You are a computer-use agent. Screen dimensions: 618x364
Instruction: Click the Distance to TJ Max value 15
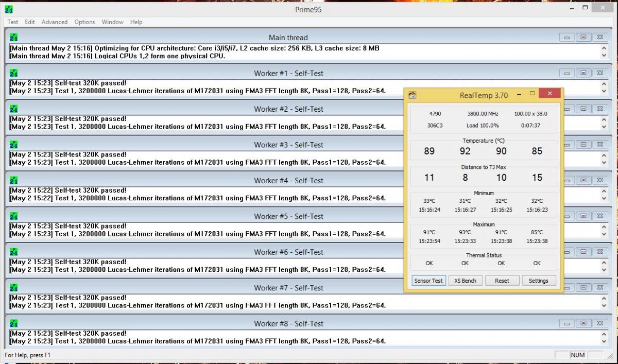(x=537, y=178)
